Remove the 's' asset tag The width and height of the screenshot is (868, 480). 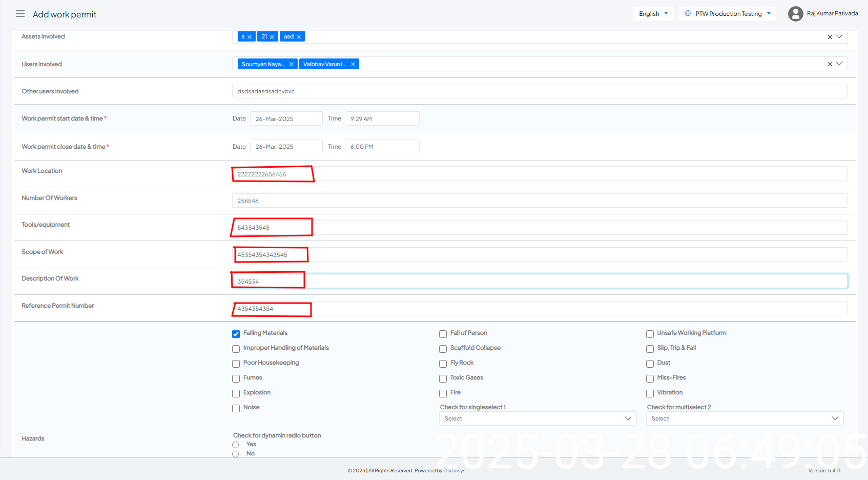coord(250,37)
